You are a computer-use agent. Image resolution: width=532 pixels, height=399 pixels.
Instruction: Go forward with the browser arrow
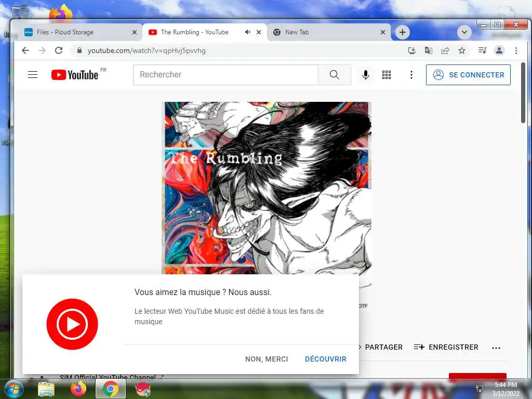tap(42, 50)
